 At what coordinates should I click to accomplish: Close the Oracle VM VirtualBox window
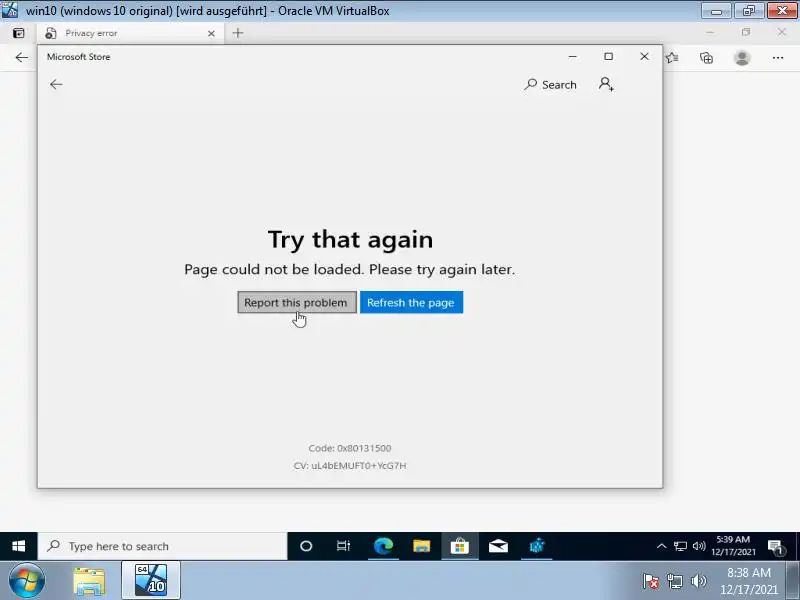click(x=783, y=10)
